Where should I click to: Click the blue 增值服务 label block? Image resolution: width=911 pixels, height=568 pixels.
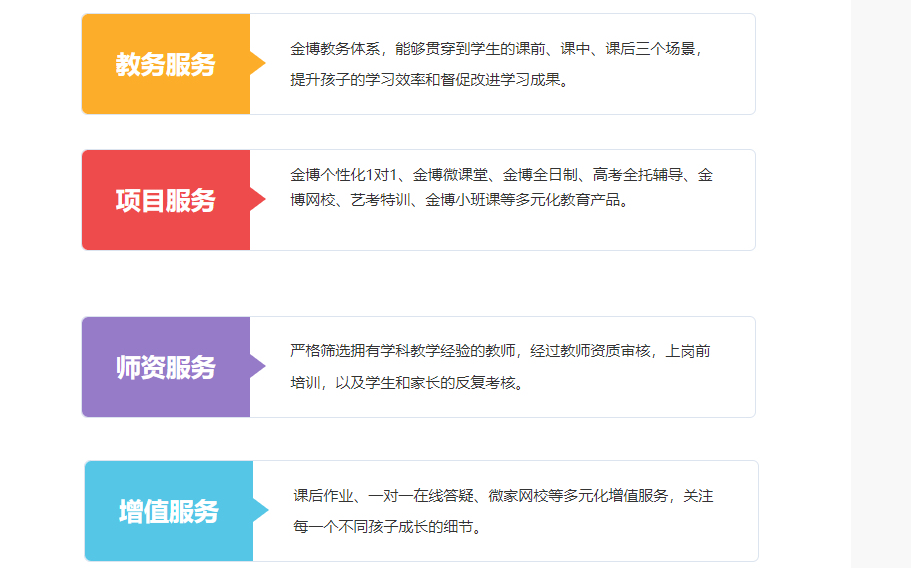[x=169, y=511]
